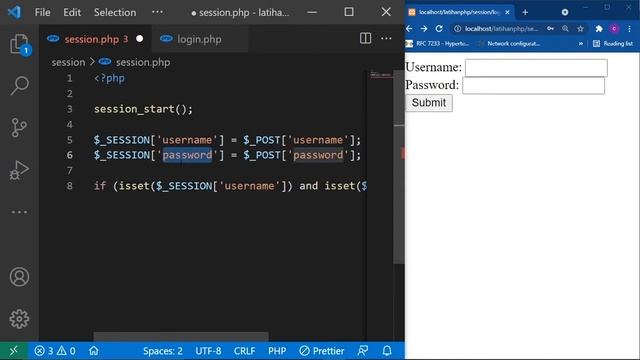This screenshot has height=360, width=640.
Task: Open the feedback icon in the status bar
Action: tap(362, 351)
